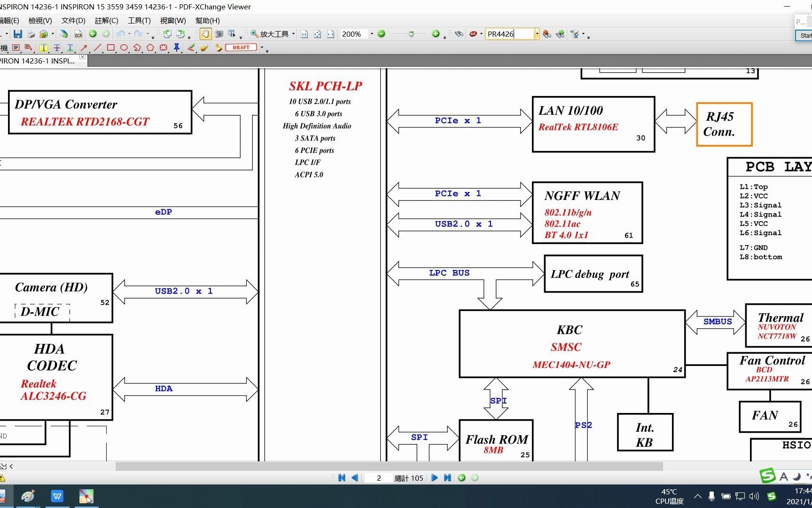Go to the previous page

tap(355, 478)
